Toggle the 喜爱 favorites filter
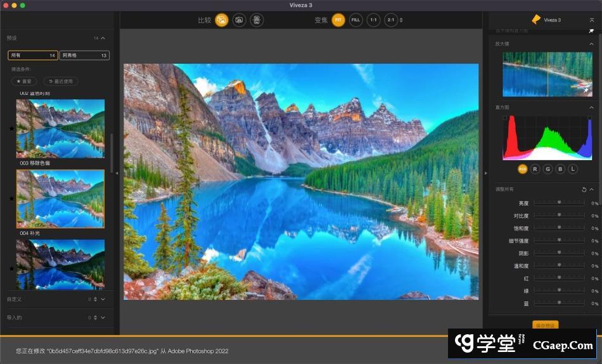This screenshot has height=364, width=602. pos(25,81)
